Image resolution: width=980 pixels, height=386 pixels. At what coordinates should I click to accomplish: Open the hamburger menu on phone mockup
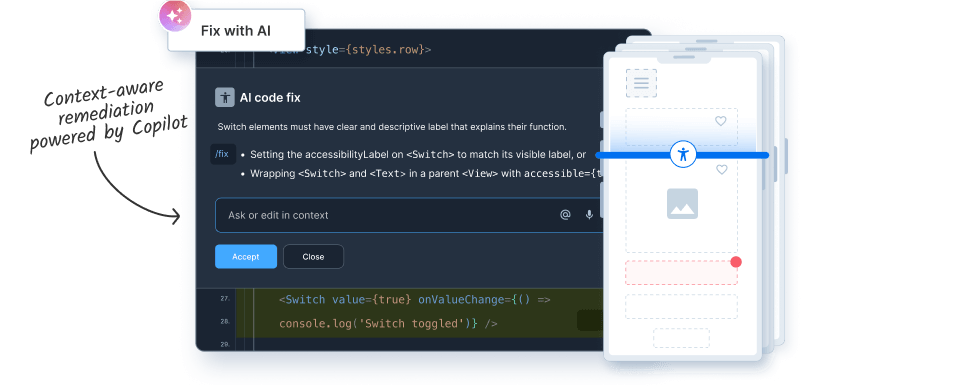(641, 83)
